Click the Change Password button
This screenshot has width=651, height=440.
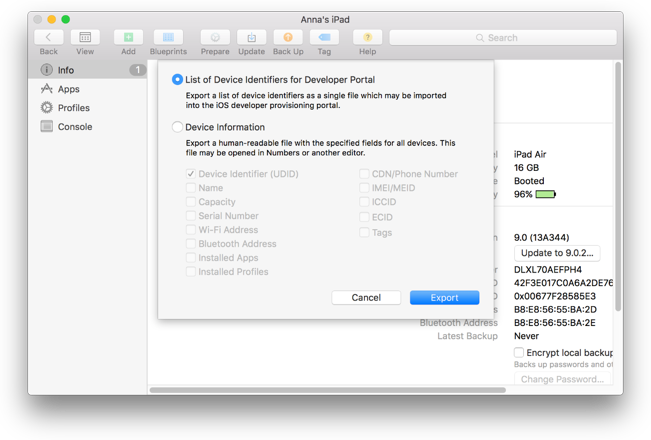point(562,379)
